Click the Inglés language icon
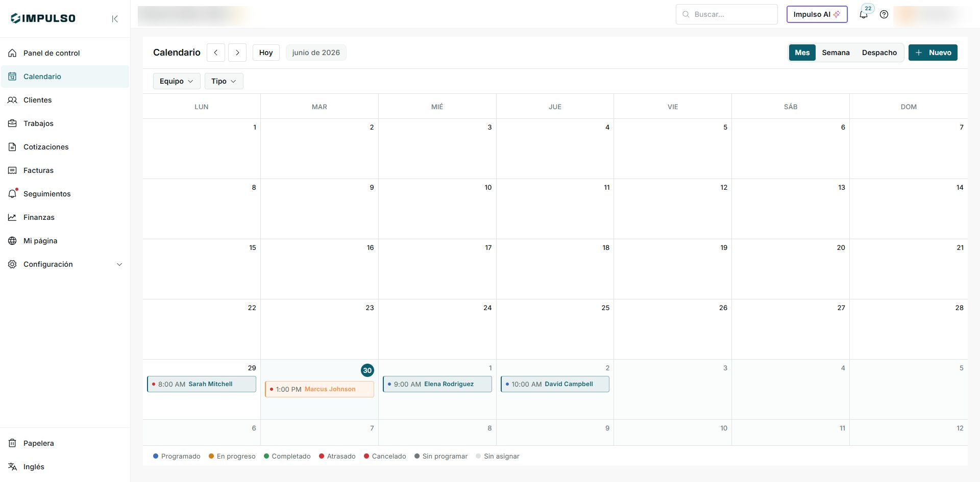The image size is (980, 482). click(12, 467)
